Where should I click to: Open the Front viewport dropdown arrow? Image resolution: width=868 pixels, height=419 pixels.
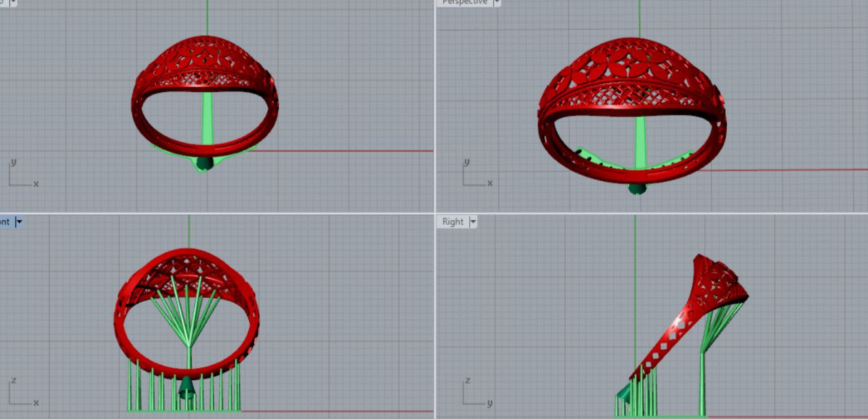pos(19,222)
